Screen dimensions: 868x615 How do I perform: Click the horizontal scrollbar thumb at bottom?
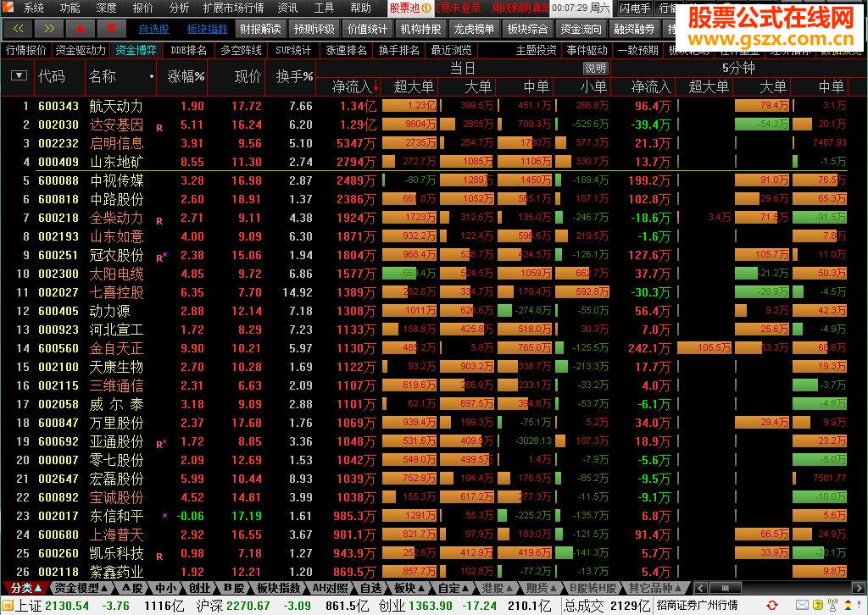click(725, 588)
